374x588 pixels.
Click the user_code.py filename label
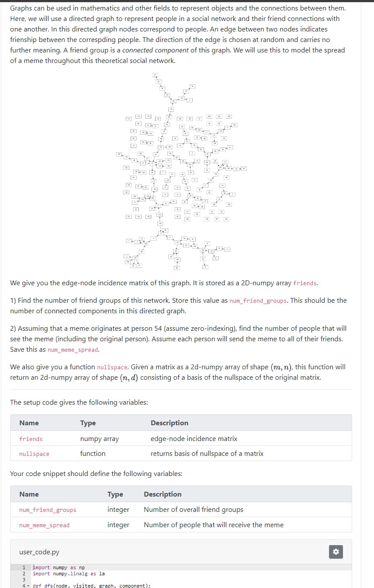(x=39, y=552)
